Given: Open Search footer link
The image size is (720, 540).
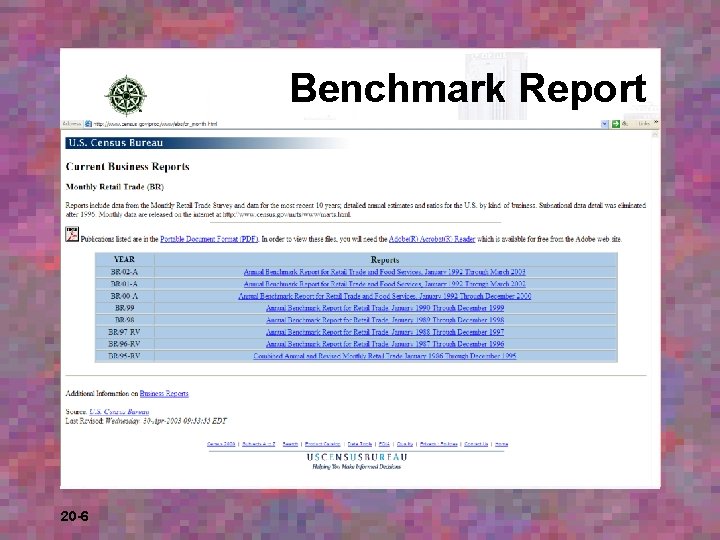Looking at the screenshot, I should tap(290, 444).
